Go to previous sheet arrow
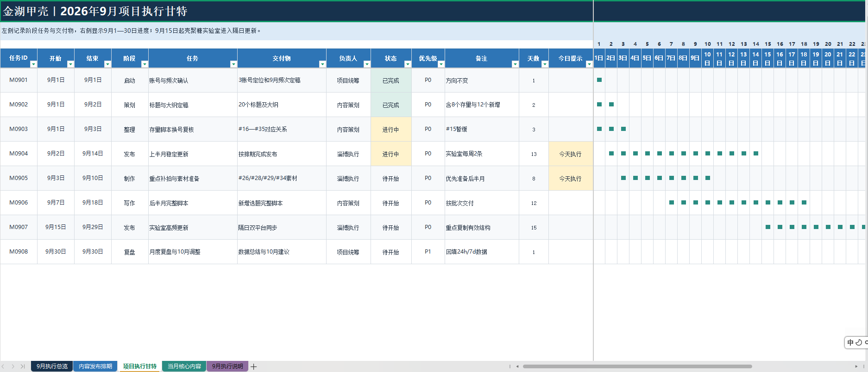 [3, 366]
